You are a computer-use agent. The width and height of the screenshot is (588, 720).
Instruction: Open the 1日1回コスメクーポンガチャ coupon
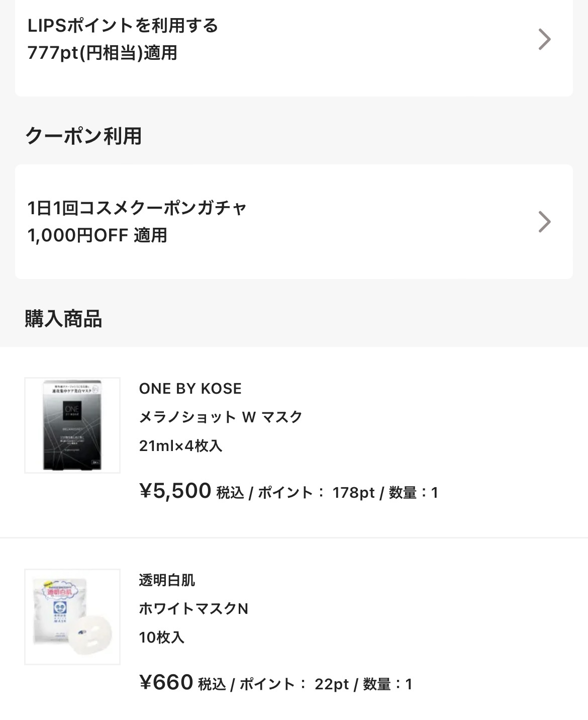pos(137,208)
